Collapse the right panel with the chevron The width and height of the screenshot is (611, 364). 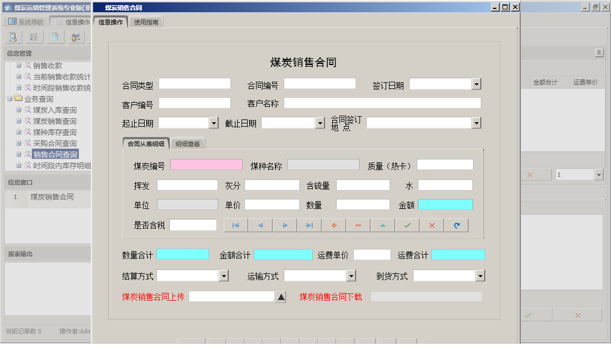pyautogui.click(x=599, y=52)
